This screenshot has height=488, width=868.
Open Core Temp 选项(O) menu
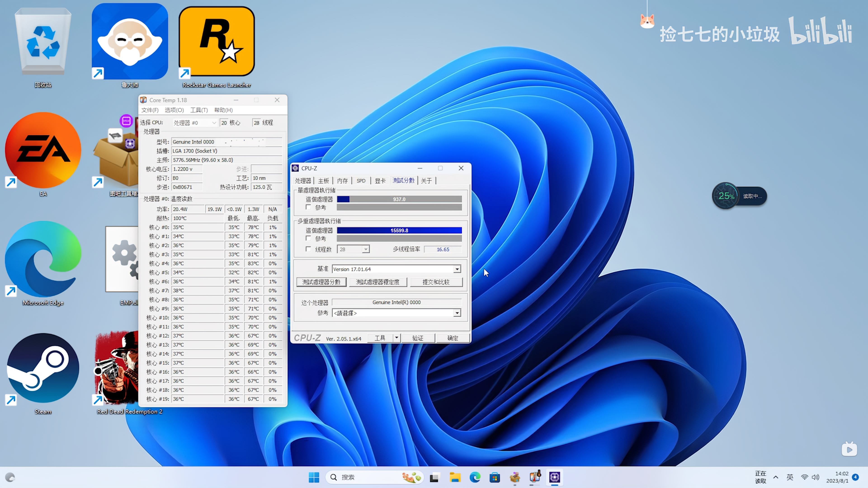pos(174,110)
